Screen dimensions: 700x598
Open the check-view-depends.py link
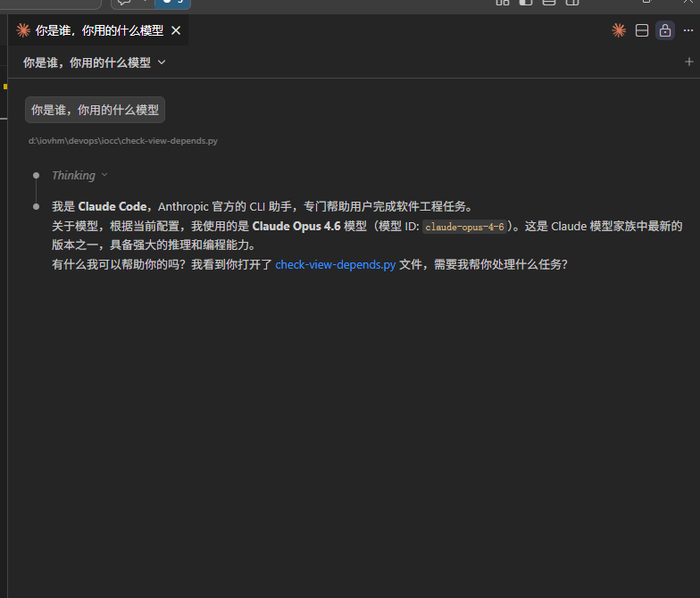(x=335, y=264)
